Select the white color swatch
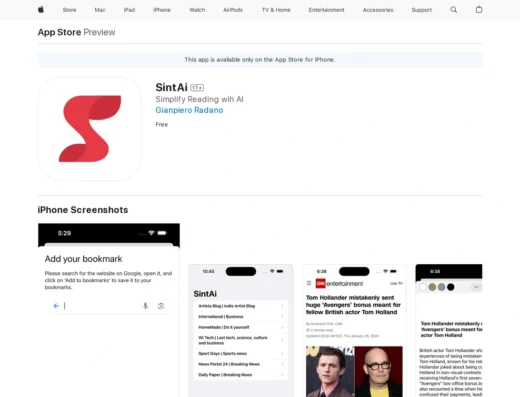This screenshot has height=397, width=520. (423, 287)
